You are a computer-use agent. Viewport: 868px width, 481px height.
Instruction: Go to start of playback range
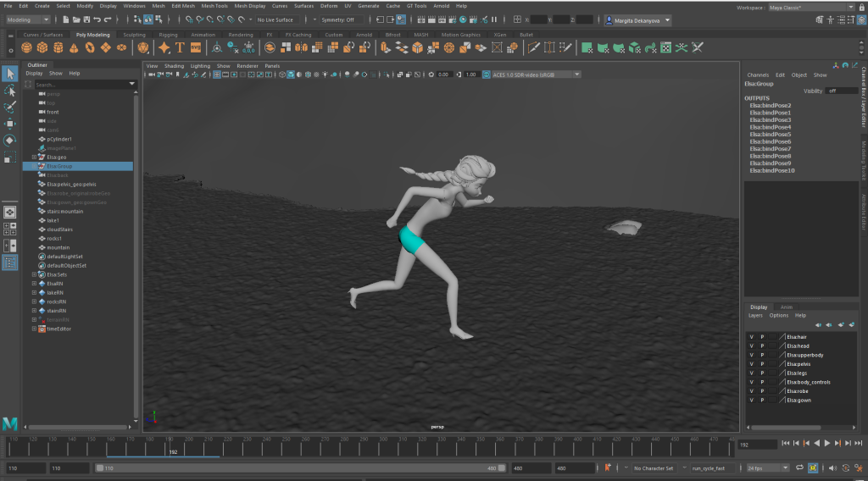click(786, 444)
